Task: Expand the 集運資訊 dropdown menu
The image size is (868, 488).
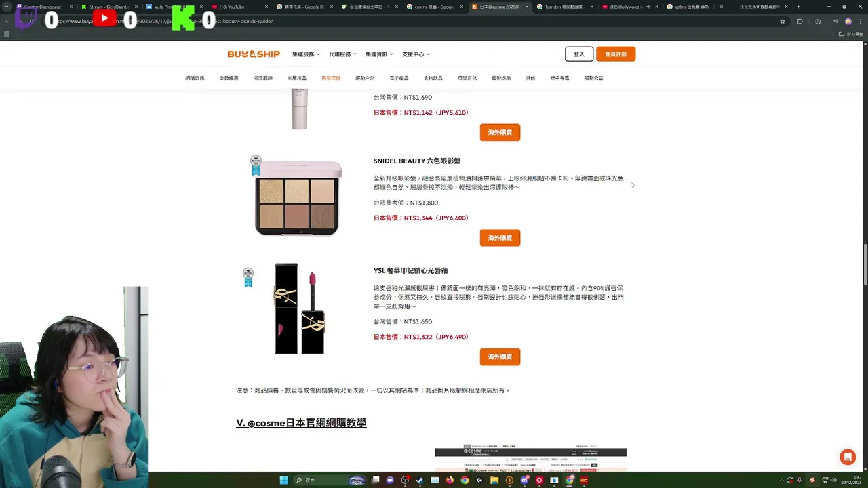Action: click(379, 54)
